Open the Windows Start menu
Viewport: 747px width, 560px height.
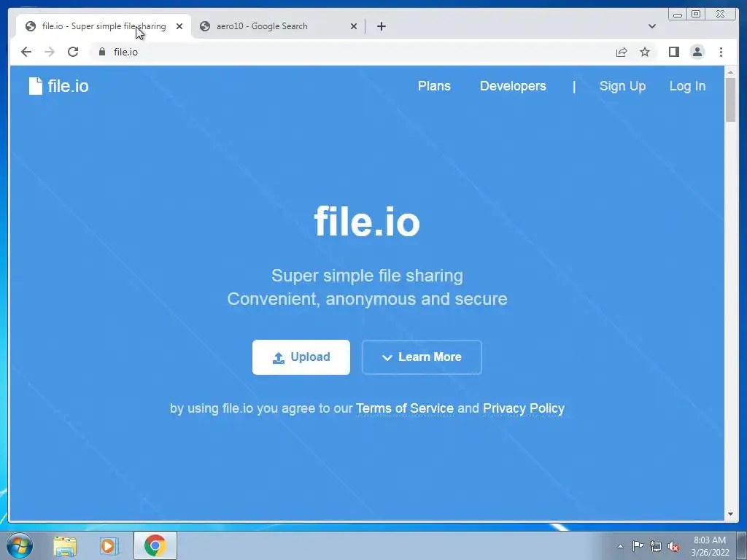pos(20,545)
